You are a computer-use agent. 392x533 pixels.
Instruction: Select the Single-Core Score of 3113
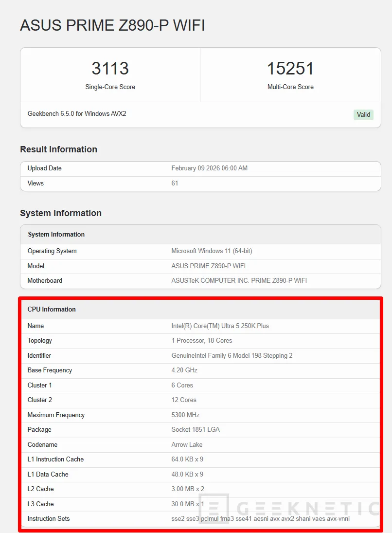click(110, 68)
